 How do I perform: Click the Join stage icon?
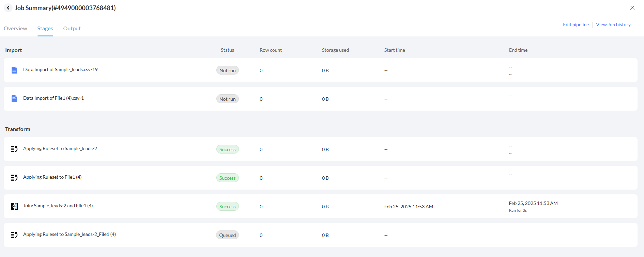(x=14, y=206)
